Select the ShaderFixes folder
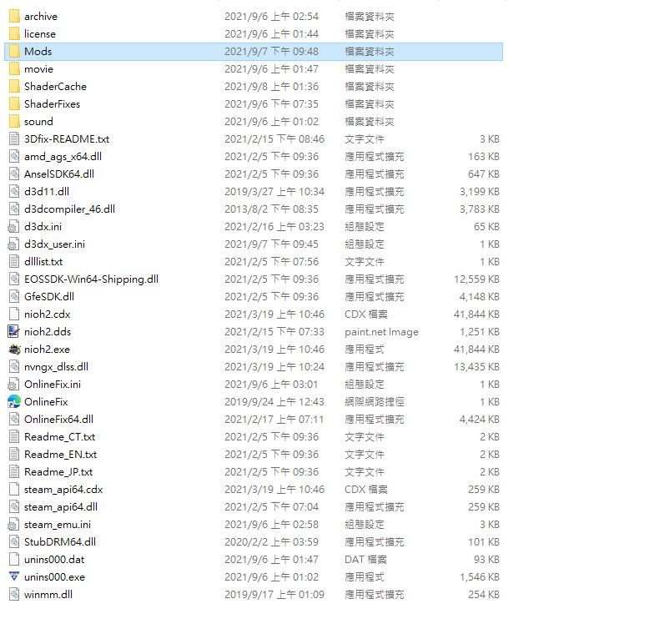This screenshot has width=649, height=644. (52, 103)
